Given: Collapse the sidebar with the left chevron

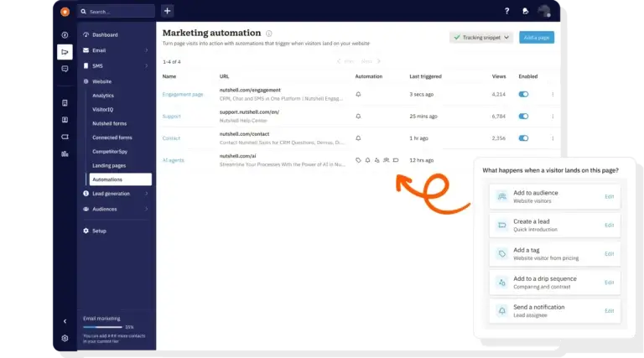Looking at the screenshot, I should [65, 321].
